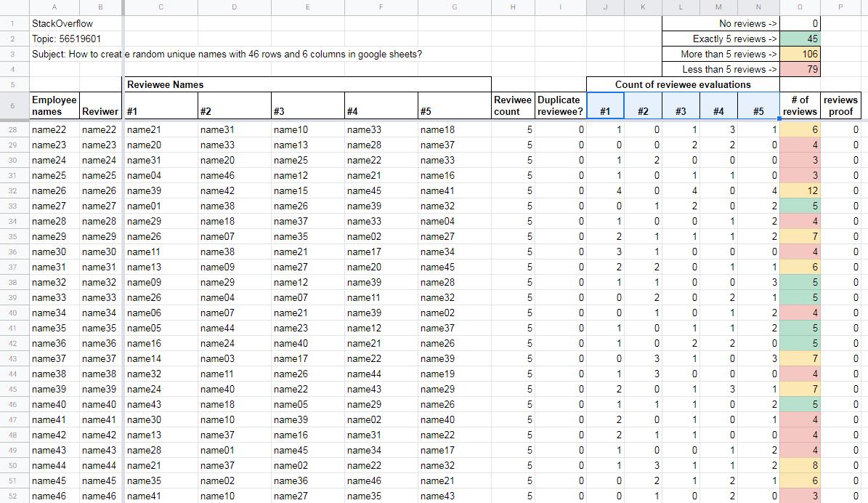Select the Less than 5 reviews value
868x503 pixels.
point(799,69)
